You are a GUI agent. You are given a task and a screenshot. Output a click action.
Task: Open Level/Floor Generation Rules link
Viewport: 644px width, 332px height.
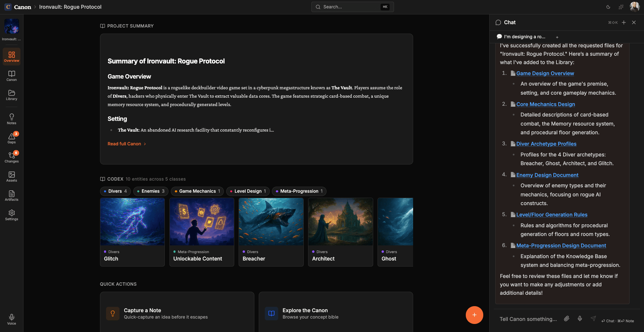552,215
